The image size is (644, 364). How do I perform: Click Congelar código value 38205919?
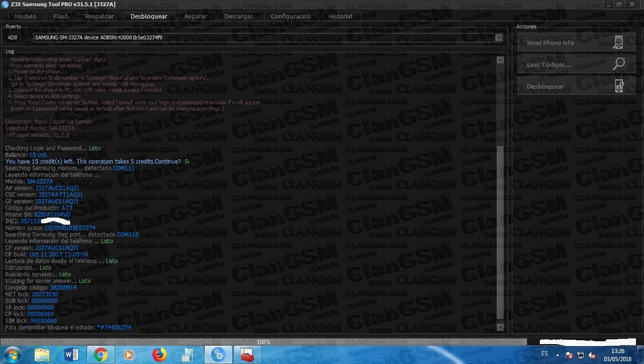click(63, 288)
